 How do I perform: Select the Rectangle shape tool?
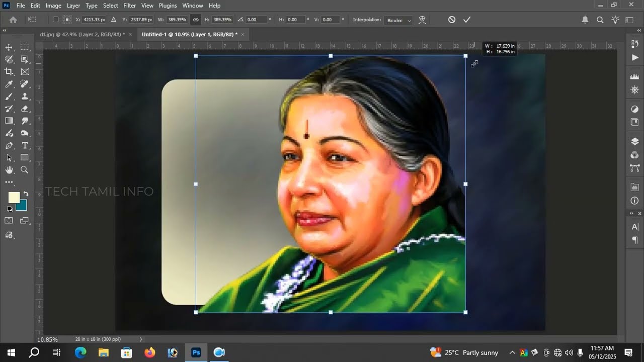pyautogui.click(x=24, y=158)
